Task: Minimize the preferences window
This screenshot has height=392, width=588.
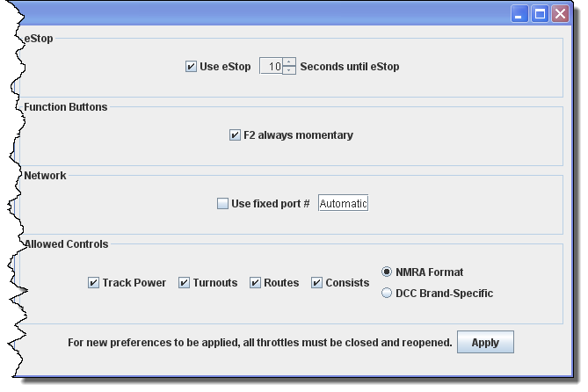Action: 520,14
